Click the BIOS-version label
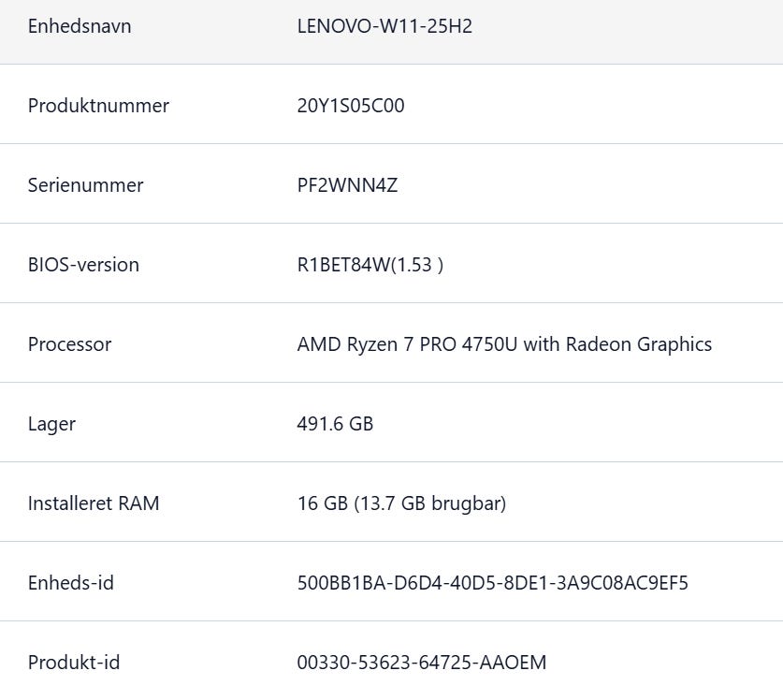Viewport: 783px width, 700px height. tap(83, 265)
